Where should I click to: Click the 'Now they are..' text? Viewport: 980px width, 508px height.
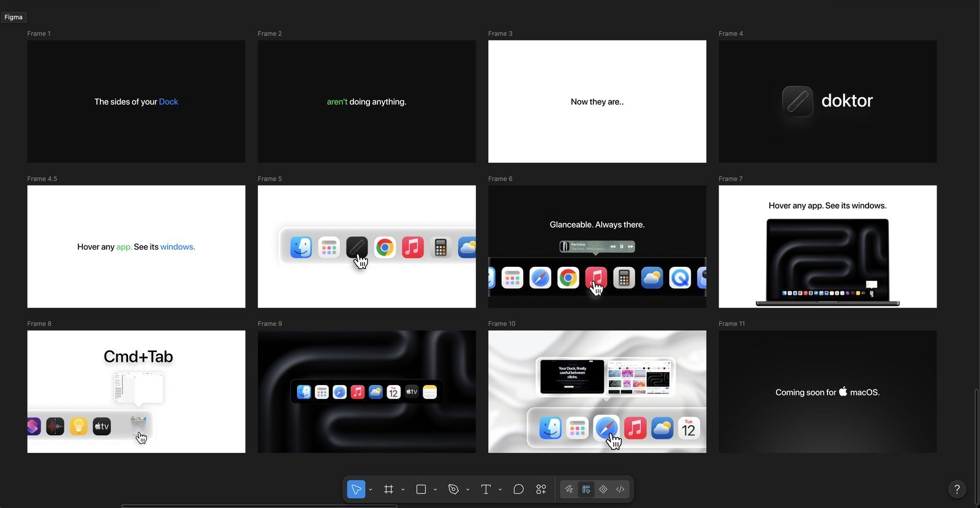click(597, 102)
